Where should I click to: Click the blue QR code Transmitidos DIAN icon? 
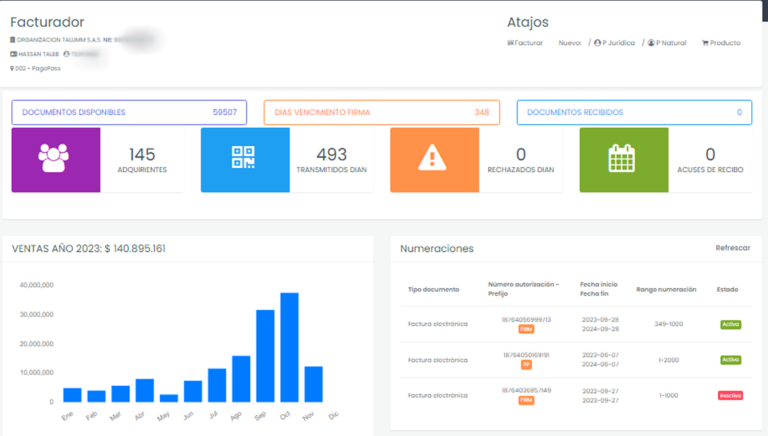coord(244,160)
